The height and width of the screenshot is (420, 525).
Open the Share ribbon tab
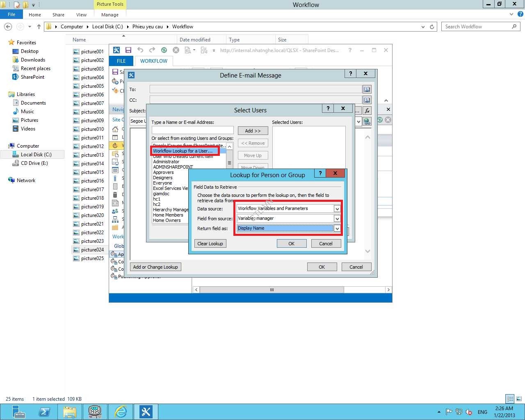pos(58,15)
